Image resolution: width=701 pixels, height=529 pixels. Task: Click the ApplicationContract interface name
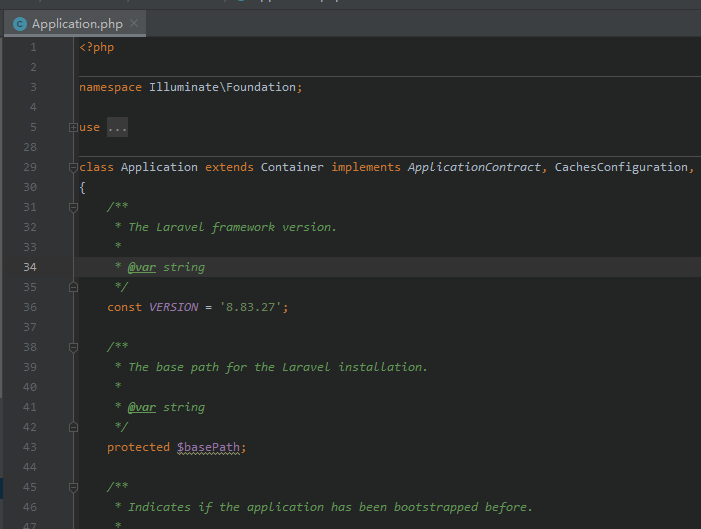pos(474,167)
